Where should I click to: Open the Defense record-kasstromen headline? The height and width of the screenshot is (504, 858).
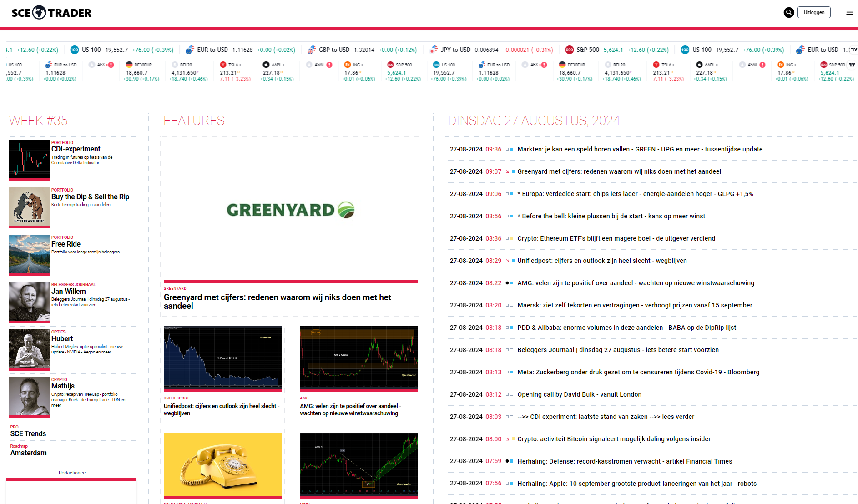click(625, 461)
